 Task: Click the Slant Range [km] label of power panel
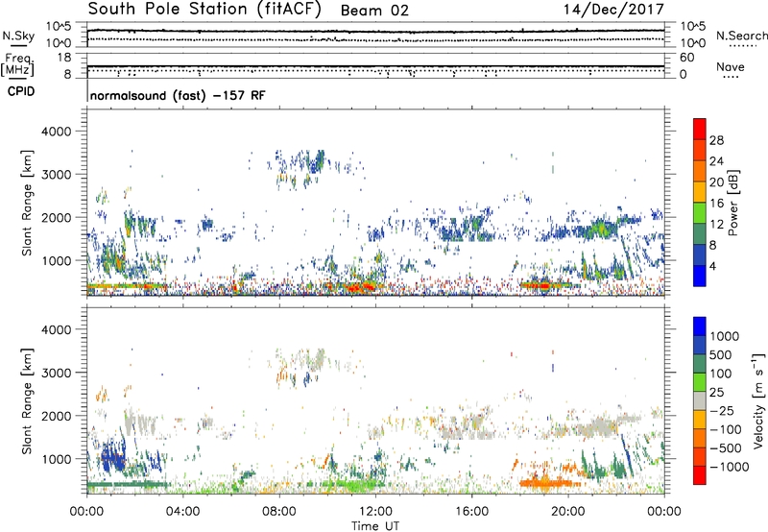(27, 203)
